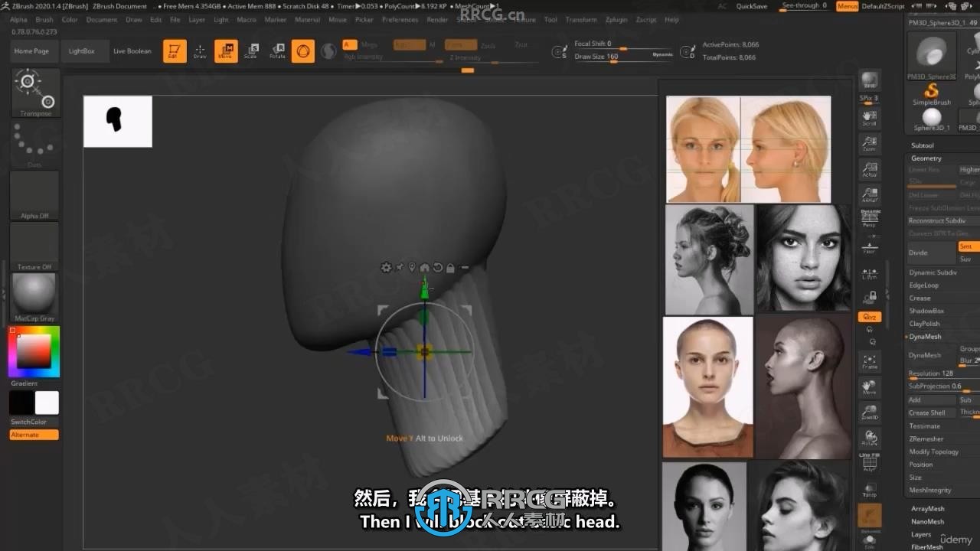The width and height of the screenshot is (980, 551).
Task: Open the Alpha Off selector
Action: coord(34,195)
